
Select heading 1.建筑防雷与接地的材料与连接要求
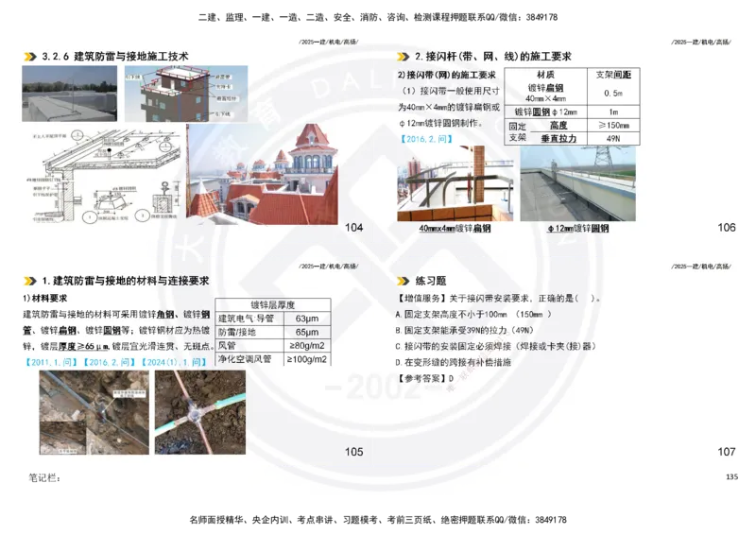click(x=126, y=281)
